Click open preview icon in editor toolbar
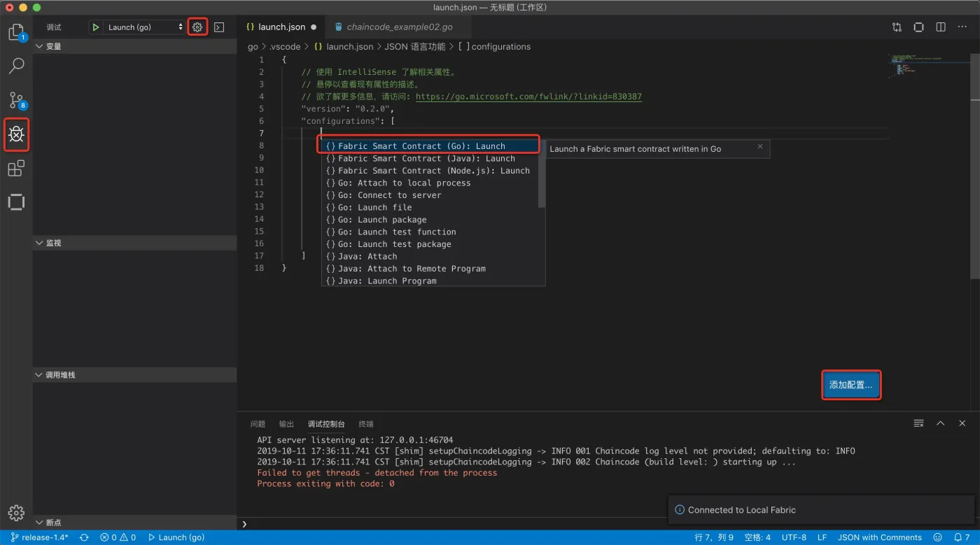The width and height of the screenshot is (980, 545). [x=918, y=27]
